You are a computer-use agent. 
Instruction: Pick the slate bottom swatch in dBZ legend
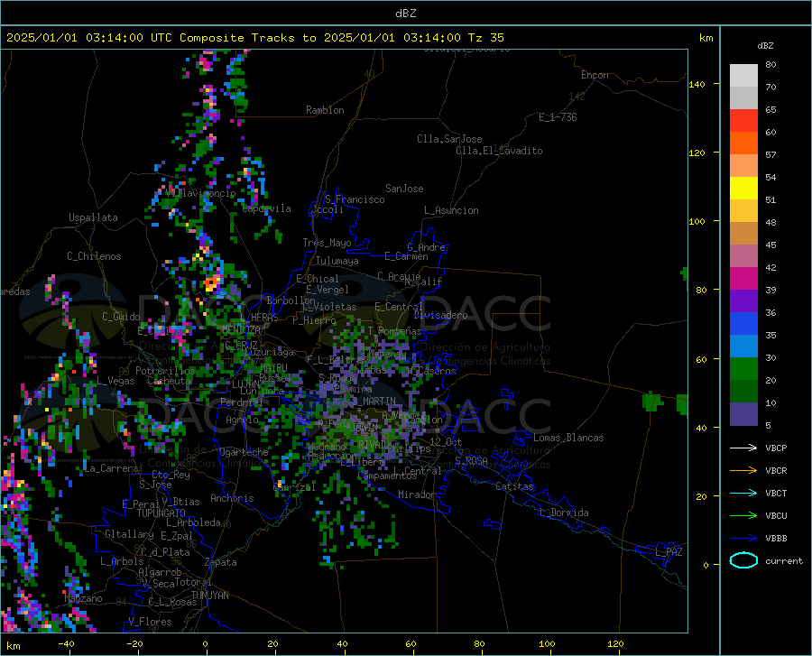click(743, 414)
